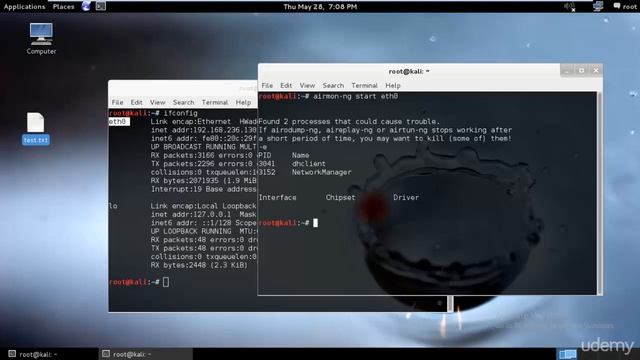Open the volume speaker icon in top panel
The image size is (640, 360).
[x=569, y=7]
